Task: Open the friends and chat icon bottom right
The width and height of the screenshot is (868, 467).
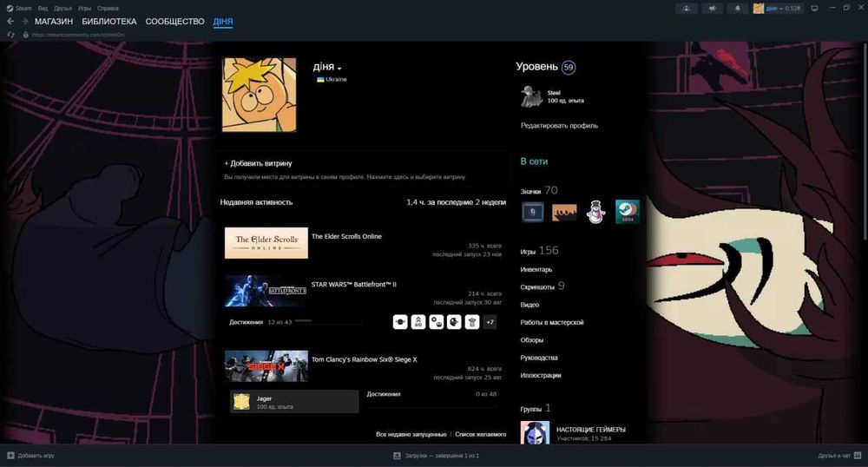Action: pyautogui.click(x=858, y=456)
